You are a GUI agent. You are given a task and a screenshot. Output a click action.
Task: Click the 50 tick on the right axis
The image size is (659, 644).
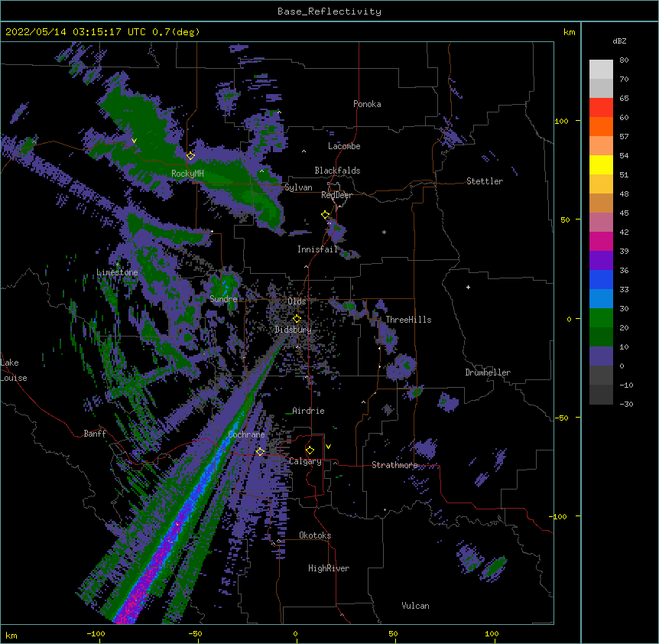click(565, 220)
